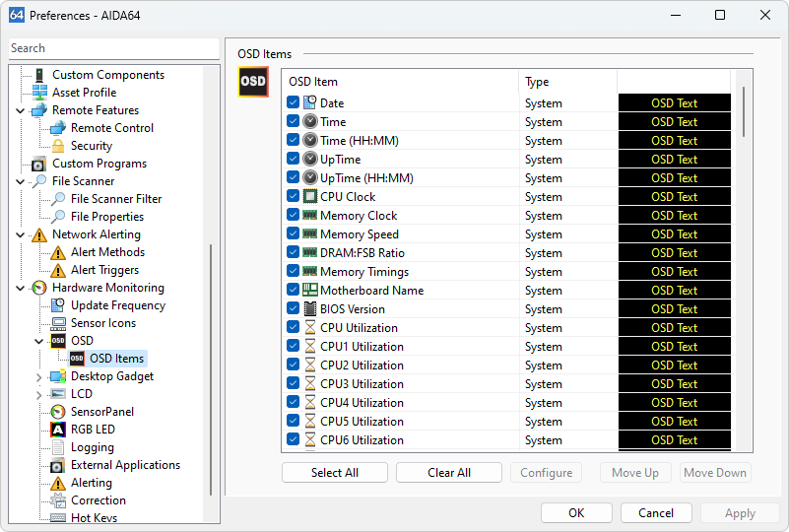789x532 pixels.
Task: Click the SensorPanel gauge icon
Action: click(58, 412)
